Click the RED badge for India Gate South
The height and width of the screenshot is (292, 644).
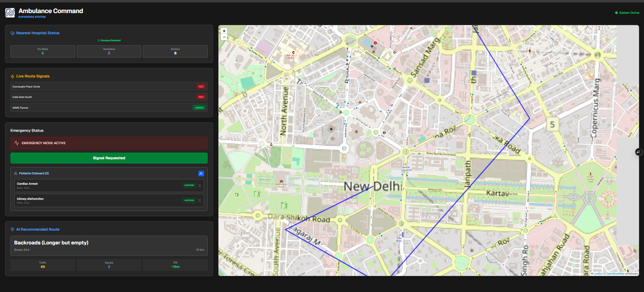click(x=201, y=97)
